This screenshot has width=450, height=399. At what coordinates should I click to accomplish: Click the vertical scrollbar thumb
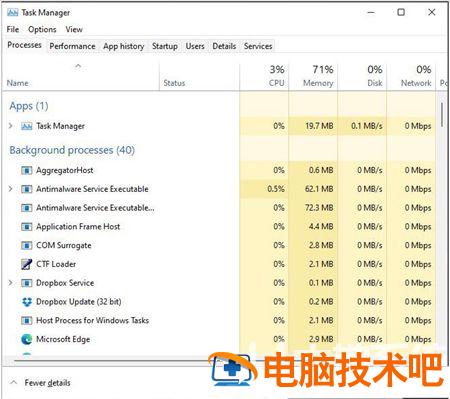pyautogui.click(x=442, y=115)
